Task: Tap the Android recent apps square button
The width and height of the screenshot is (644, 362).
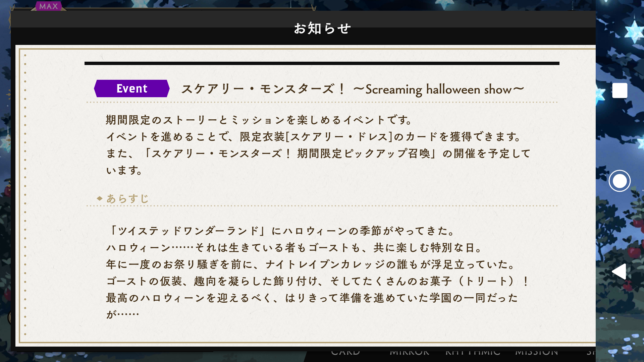Action: pos(620,90)
